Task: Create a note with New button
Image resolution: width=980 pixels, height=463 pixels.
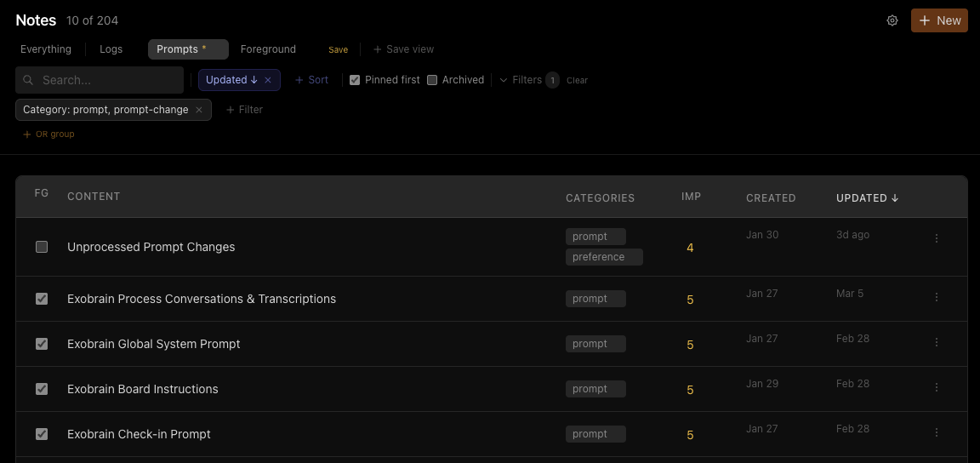Action: pos(939,20)
